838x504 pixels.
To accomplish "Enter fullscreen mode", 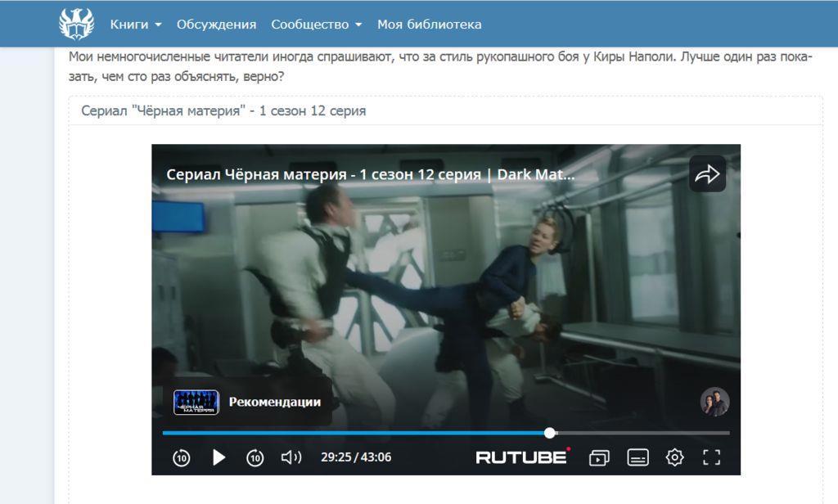I will [711, 457].
